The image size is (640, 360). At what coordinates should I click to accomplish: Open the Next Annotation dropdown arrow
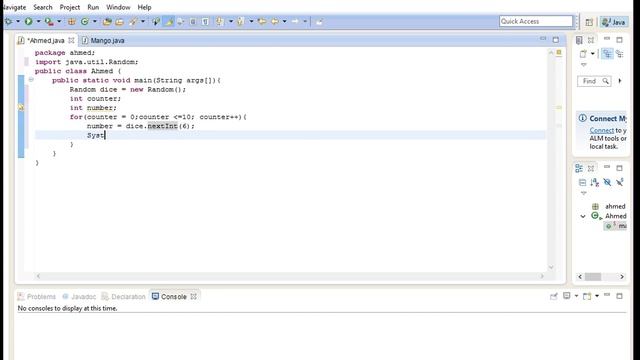pyautogui.click(x=231, y=21)
